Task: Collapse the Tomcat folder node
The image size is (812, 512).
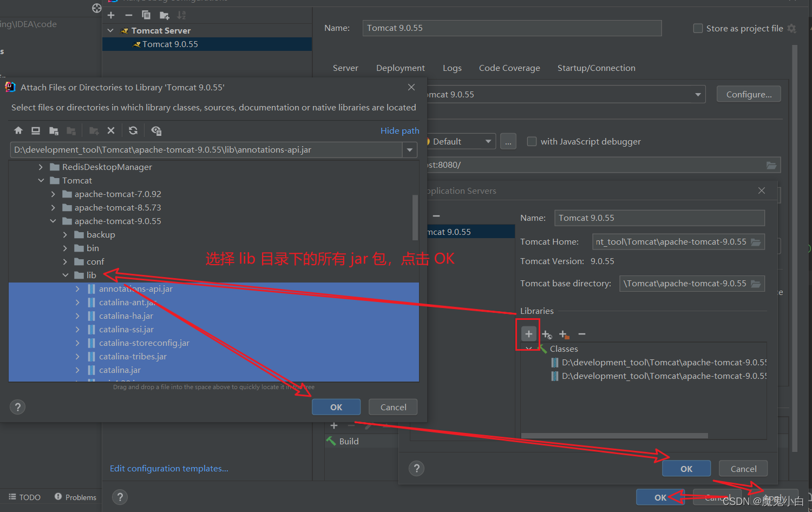Action: point(41,181)
